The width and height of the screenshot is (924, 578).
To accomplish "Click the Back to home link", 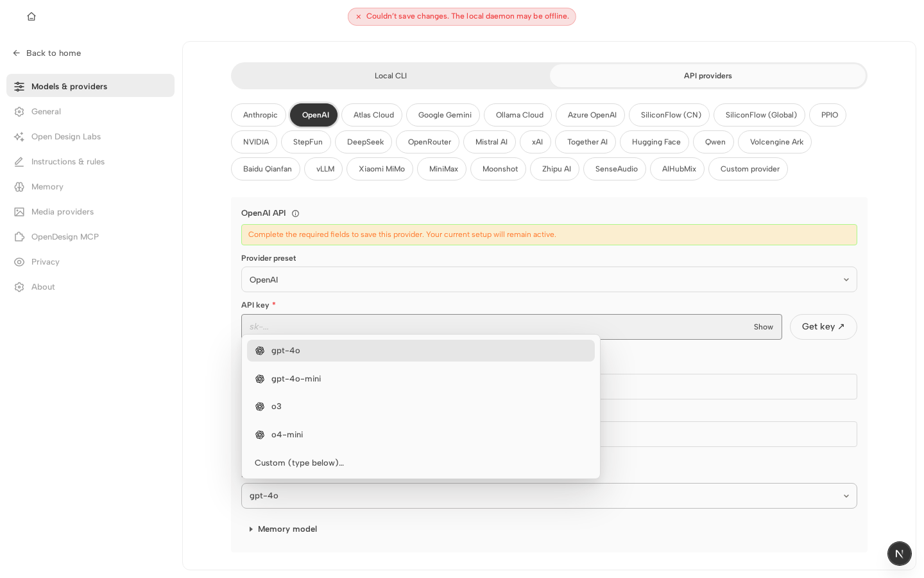I will [47, 53].
